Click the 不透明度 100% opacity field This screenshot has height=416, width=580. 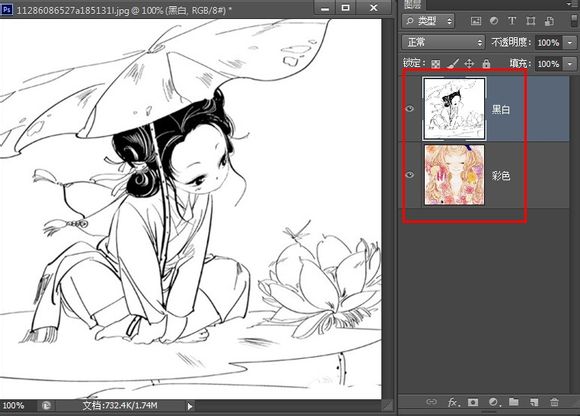548,43
